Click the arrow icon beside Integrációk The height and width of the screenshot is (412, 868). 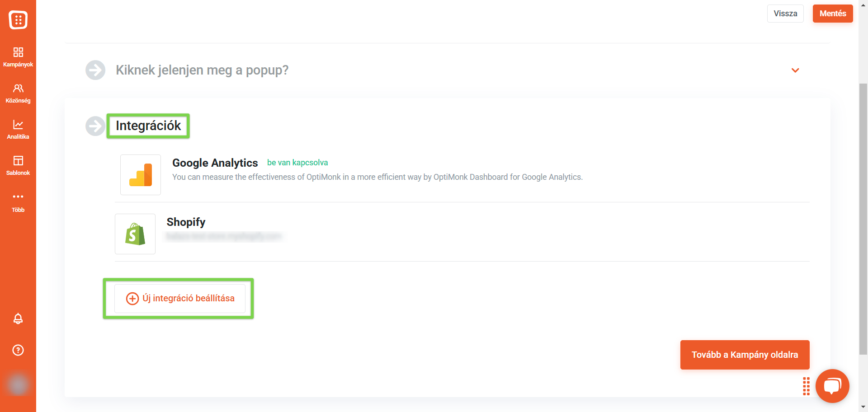95,126
